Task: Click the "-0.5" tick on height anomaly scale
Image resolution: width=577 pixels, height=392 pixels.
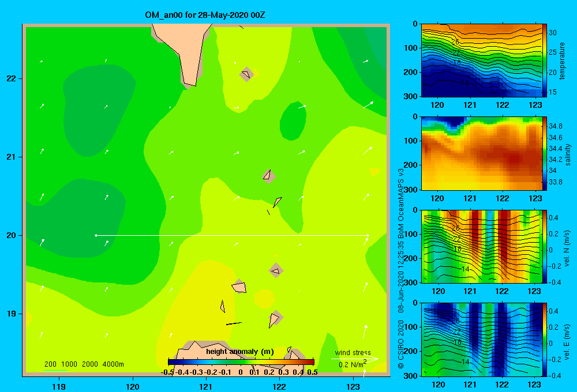Action: click(167, 372)
